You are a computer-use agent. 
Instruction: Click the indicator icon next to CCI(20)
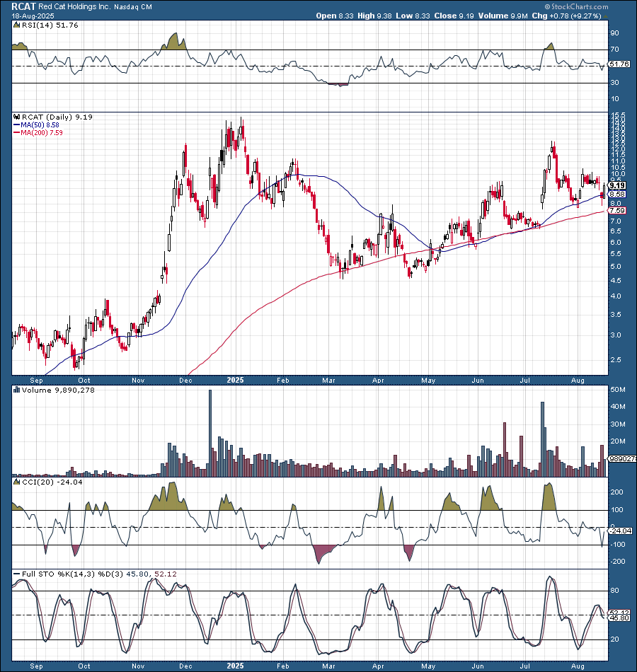click(x=16, y=481)
